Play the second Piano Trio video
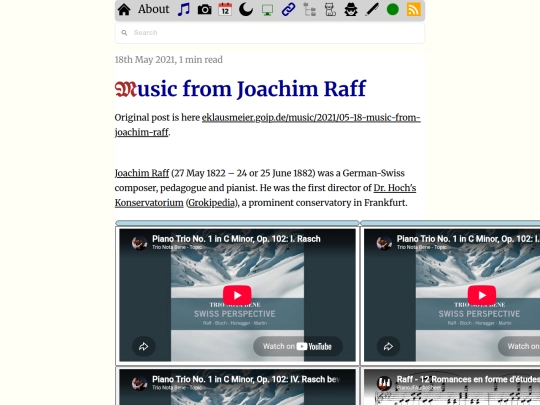This screenshot has height=405, width=540. [x=482, y=295]
